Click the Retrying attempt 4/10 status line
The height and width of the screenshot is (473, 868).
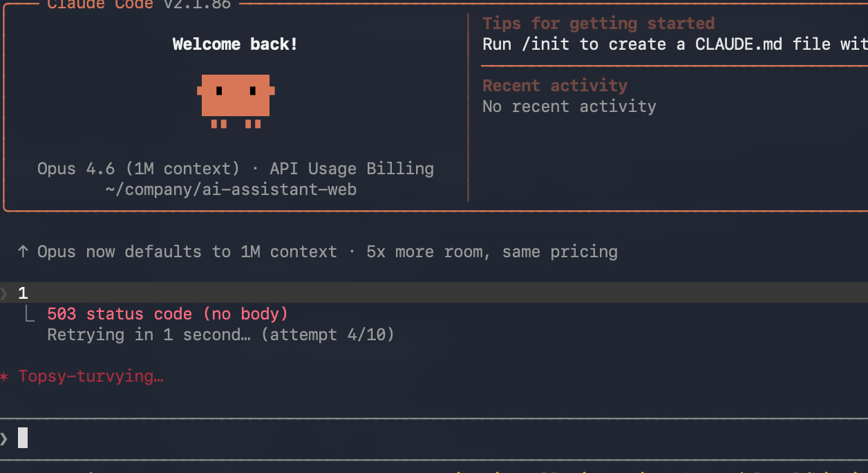click(x=220, y=335)
